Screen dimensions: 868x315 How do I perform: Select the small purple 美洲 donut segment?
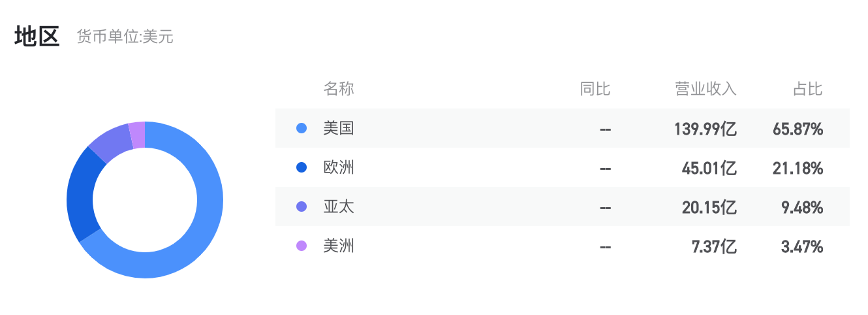(x=137, y=135)
